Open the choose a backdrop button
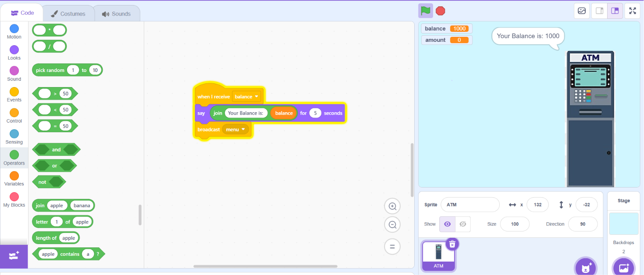This screenshot has width=644, height=275. tap(623, 267)
